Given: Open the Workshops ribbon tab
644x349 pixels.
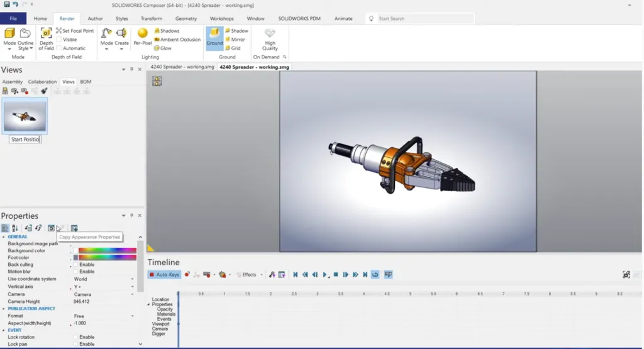Looking at the screenshot, I should (x=222, y=18).
